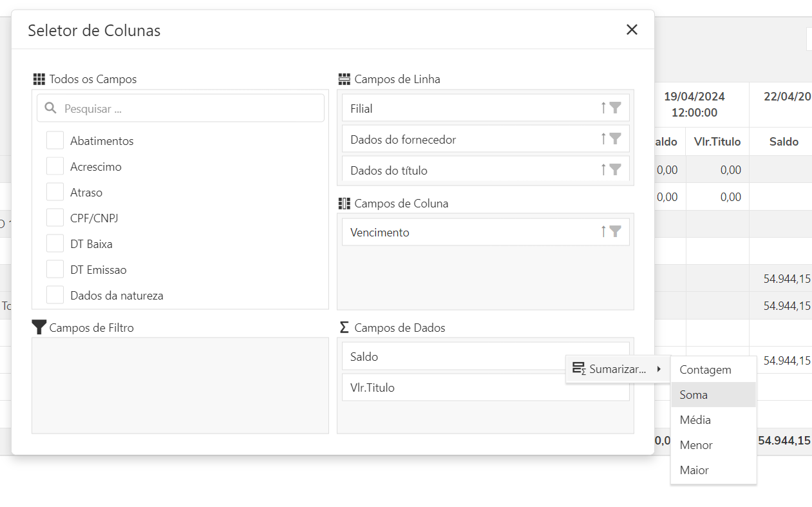Click the sort arrow on Vencimento field
812x507 pixels.
pyautogui.click(x=603, y=232)
